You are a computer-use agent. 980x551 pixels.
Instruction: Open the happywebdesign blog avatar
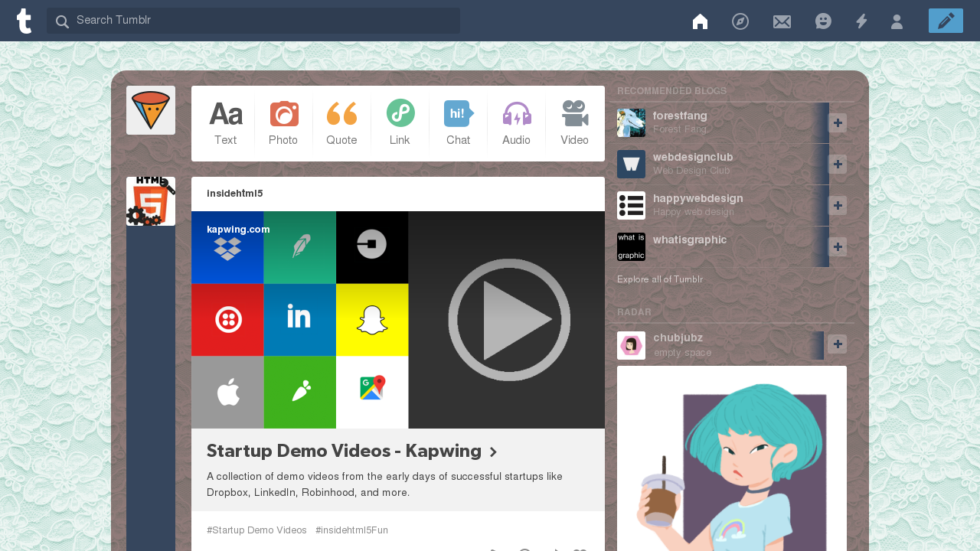(631, 205)
